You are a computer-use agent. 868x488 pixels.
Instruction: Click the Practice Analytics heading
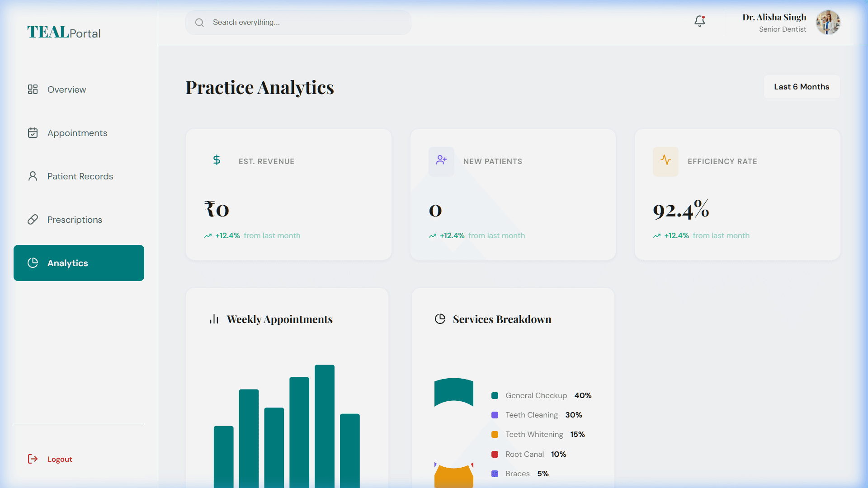tap(260, 88)
